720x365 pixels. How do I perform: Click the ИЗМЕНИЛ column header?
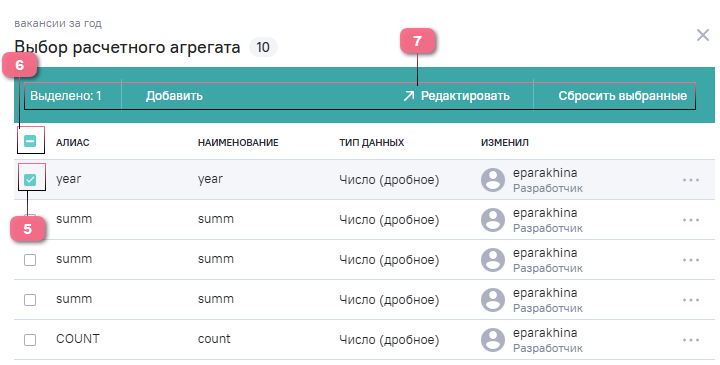click(x=505, y=143)
